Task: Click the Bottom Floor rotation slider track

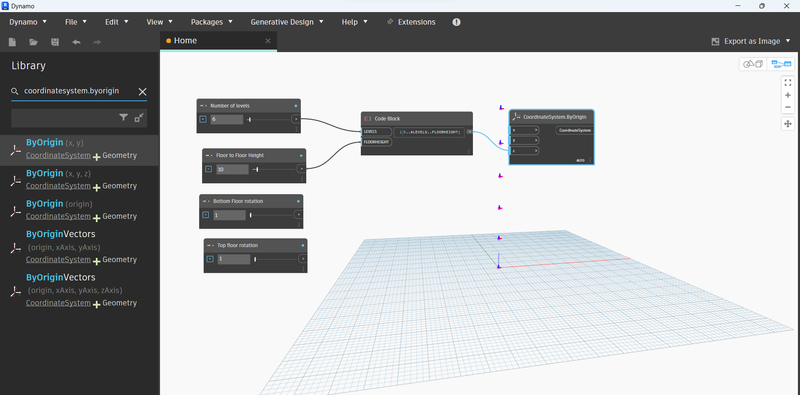Action: [271, 215]
